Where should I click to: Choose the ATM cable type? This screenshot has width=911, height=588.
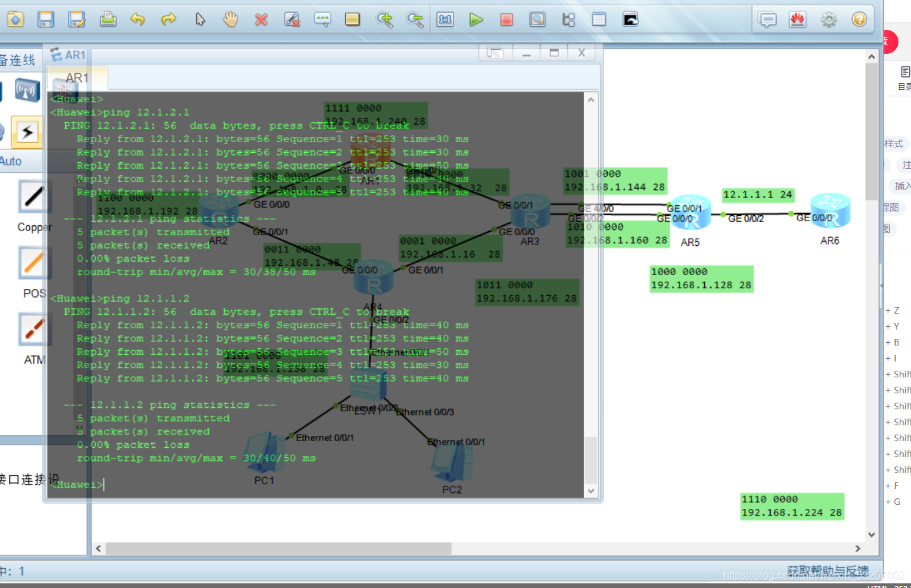(x=35, y=330)
